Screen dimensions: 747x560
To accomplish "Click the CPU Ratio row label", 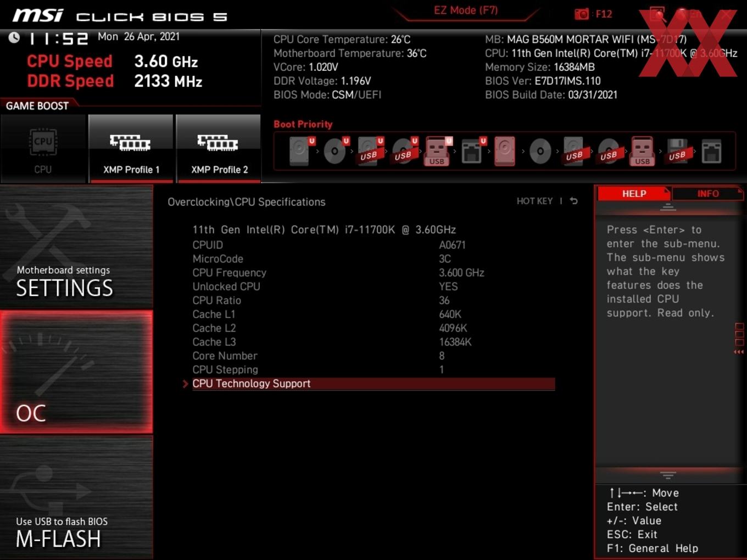I will [x=216, y=300].
